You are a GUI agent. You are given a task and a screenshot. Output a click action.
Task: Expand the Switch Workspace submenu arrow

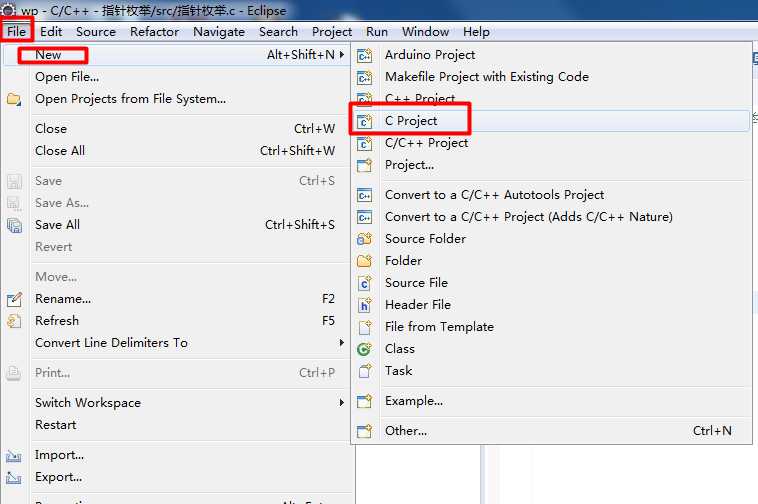coord(342,403)
